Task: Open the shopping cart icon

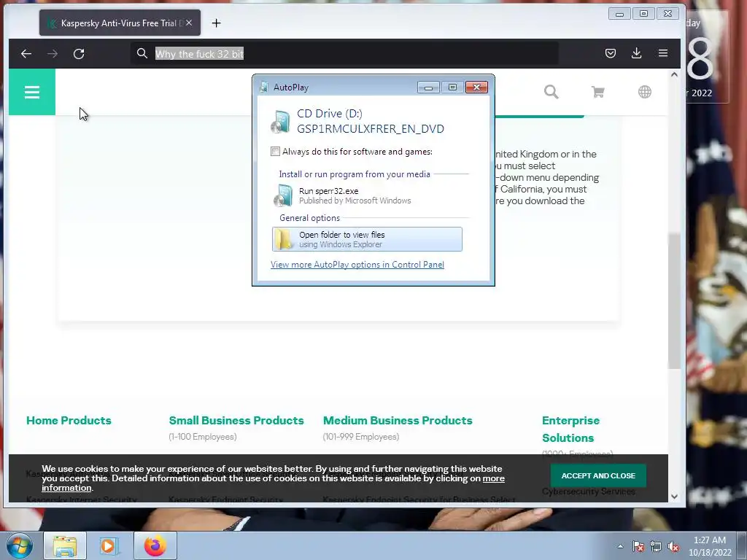Action: pos(598,91)
